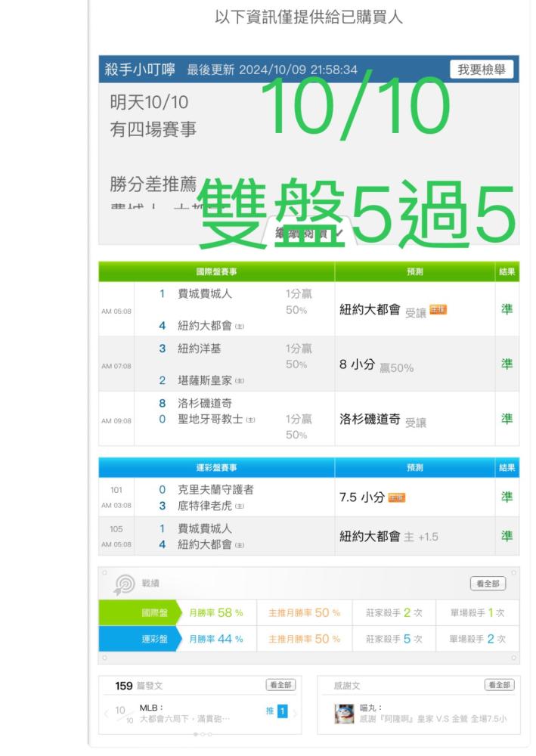Click the 喵丸 user avatar thumbnail
This screenshot has height=756, width=536.
tap(344, 714)
